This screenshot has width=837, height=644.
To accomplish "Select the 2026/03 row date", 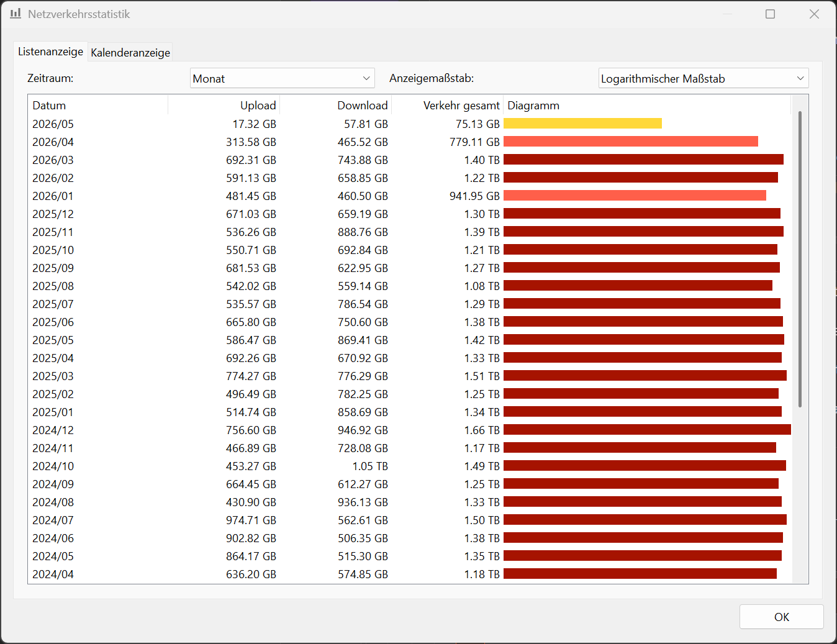I will coord(53,160).
